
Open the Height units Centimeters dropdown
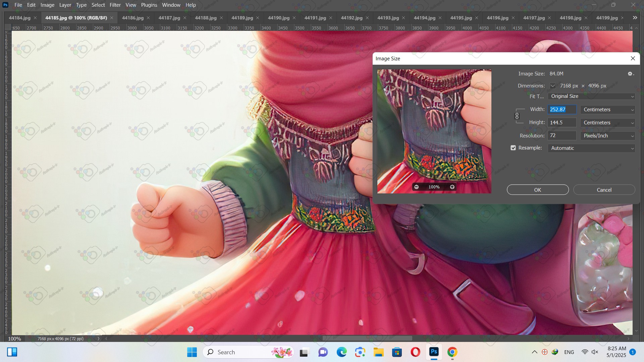click(x=608, y=123)
